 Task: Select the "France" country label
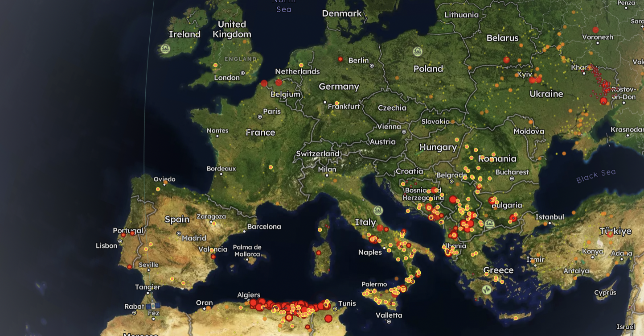(x=260, y=133)
